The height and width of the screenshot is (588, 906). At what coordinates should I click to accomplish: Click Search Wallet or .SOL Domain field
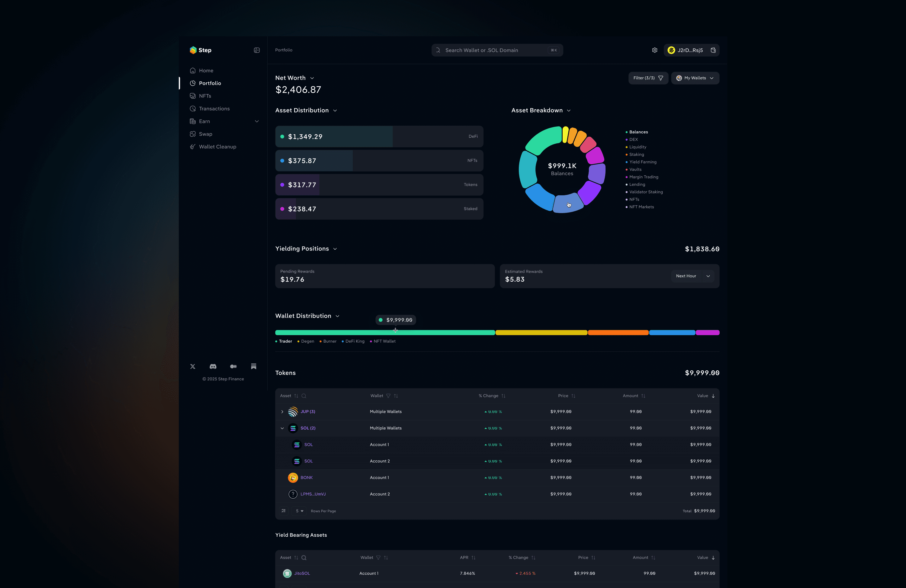click(x=497, y=50)
